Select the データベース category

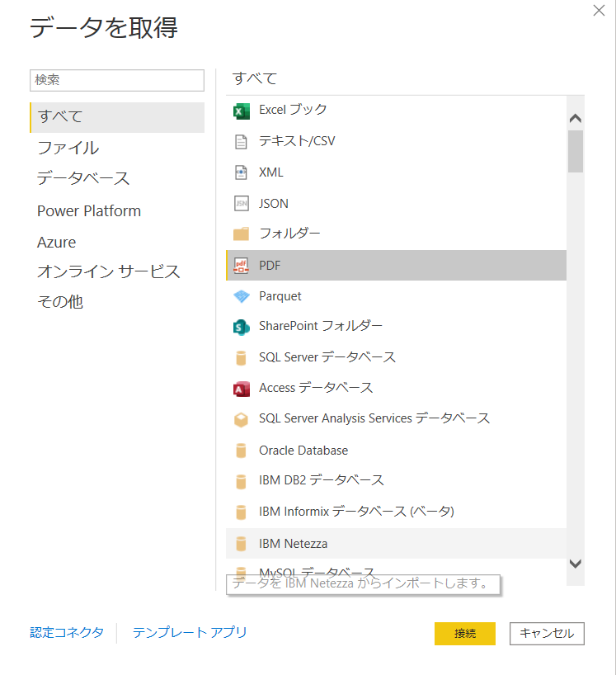coord(83,178)
